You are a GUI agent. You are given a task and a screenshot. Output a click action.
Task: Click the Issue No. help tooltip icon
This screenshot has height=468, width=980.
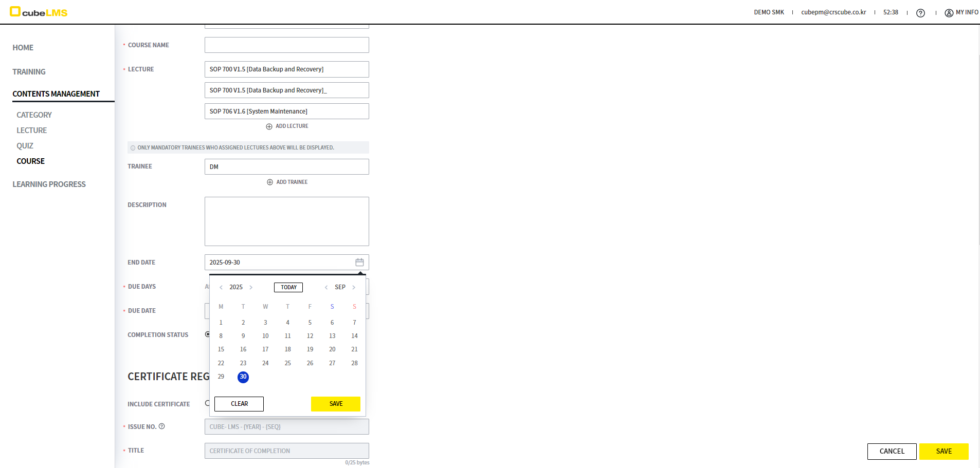point(161,426)
